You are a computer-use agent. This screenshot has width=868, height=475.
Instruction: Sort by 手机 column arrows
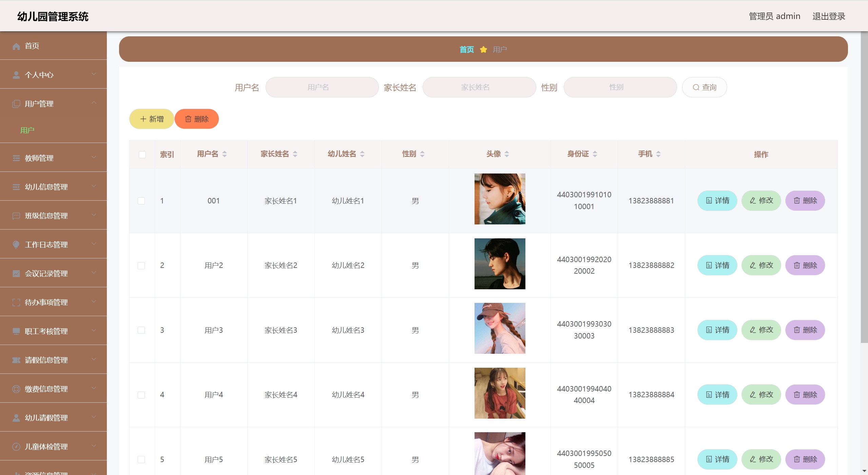(658, 154)
